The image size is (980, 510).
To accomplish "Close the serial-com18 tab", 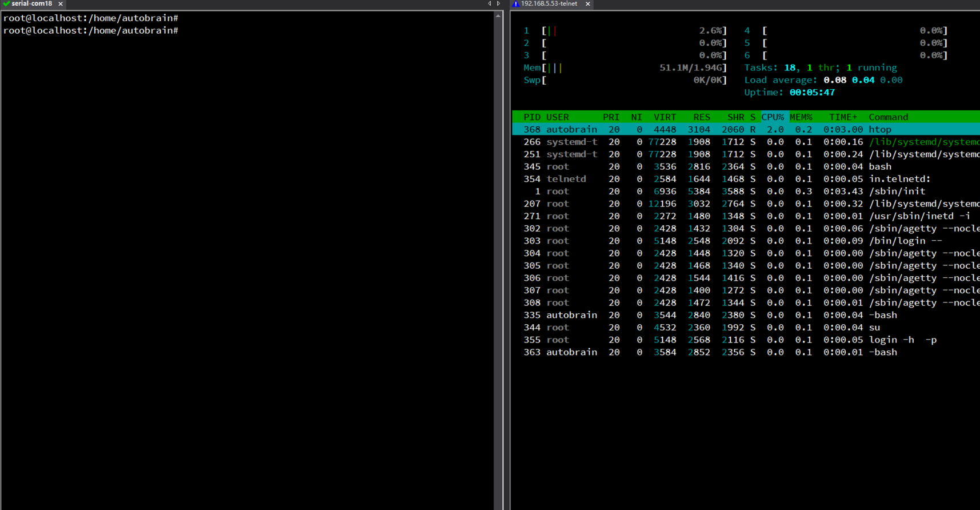I will (x=61, y=4).
